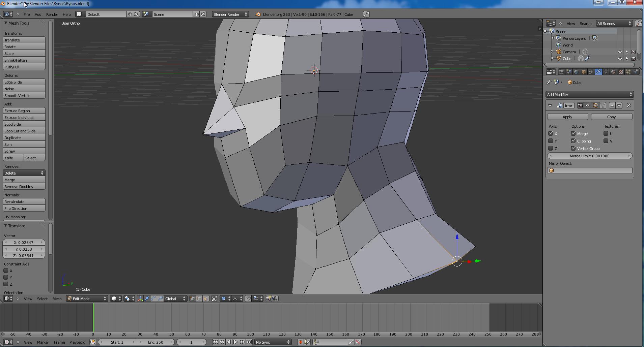
Task: Open the Add Modifier dropdown
Action: click(589, 95)
